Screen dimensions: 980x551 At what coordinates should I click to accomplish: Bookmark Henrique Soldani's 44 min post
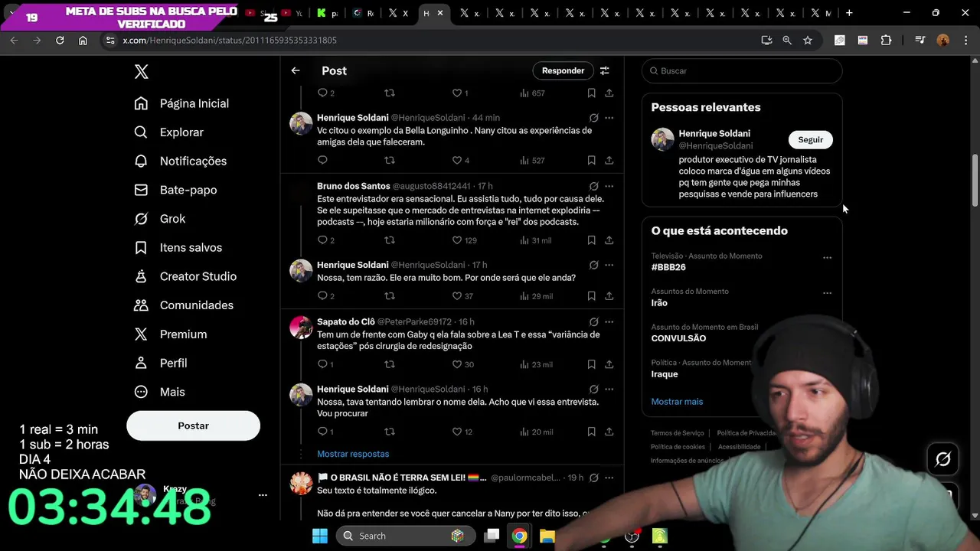tap(591, 160)
